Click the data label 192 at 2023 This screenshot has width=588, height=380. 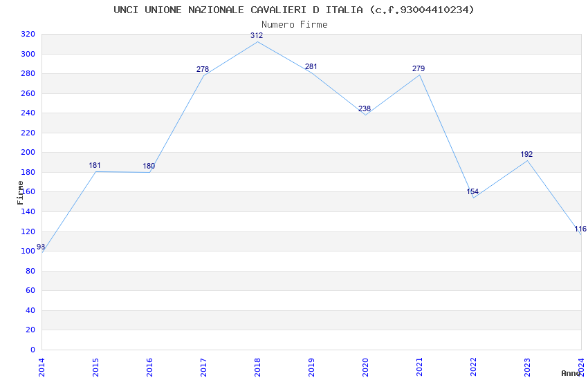click(526, 154)
